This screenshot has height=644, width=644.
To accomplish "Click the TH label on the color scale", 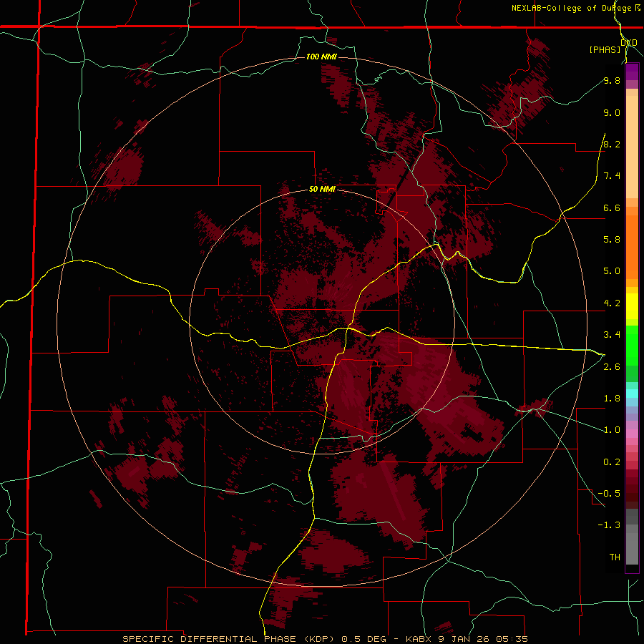I will tap(615, 557).
